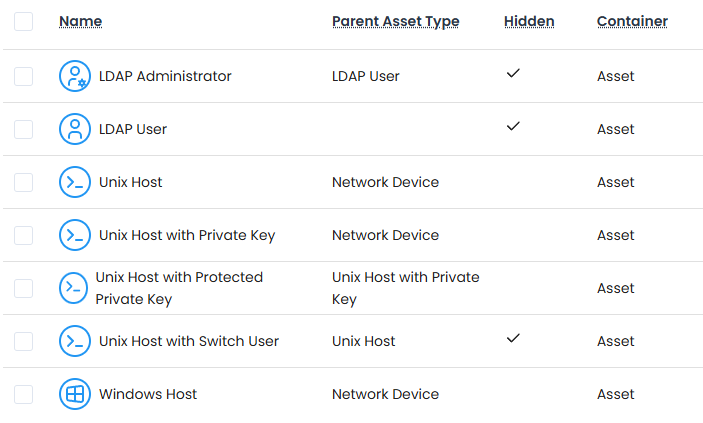This screenshot has width=703, height=423.
Task: Open the LDAP User asset type
Action: pos(133,129)
